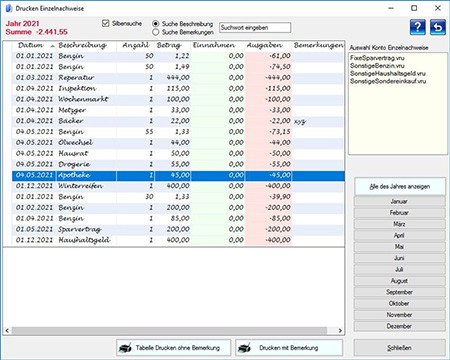The width and height of the screenshot is (450, 360).
Task: Select SonstigeHaushaltsgeld.vru in account list
Action: (388, 73)
